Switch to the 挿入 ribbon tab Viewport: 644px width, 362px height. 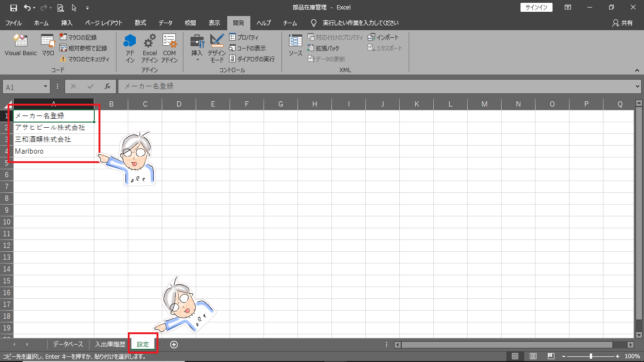pyautogui.click(x=67, y=23)
